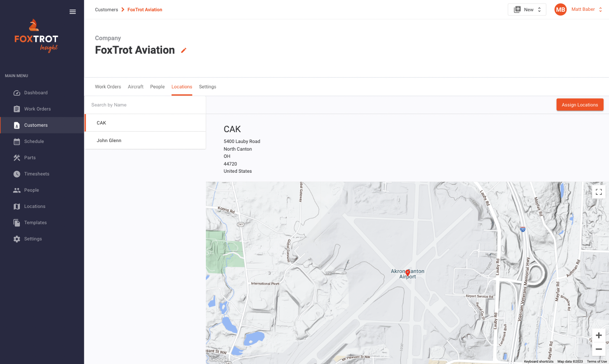Open the Timesheets clock icon
609x364 pixels.
click(16, 174)
